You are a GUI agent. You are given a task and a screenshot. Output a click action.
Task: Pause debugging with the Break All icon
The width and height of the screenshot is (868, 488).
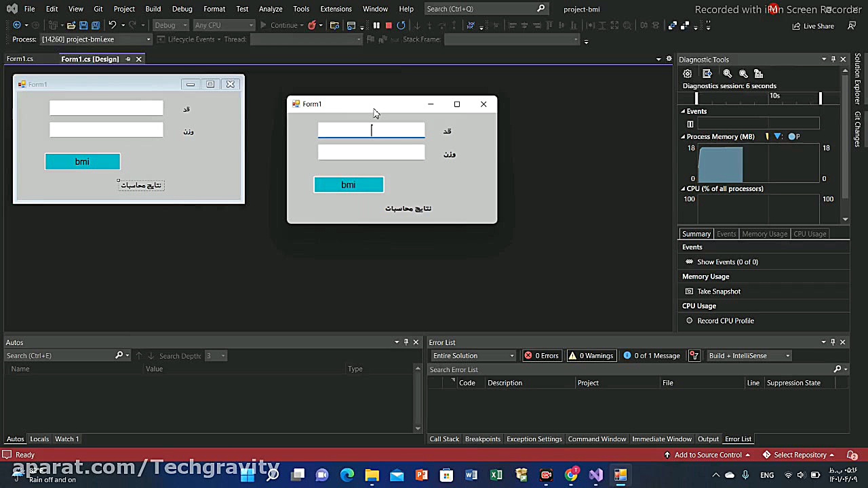point(376,25)
